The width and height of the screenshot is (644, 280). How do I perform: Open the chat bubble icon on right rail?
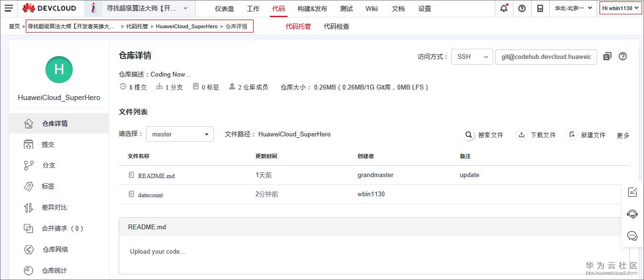[632, 236]
